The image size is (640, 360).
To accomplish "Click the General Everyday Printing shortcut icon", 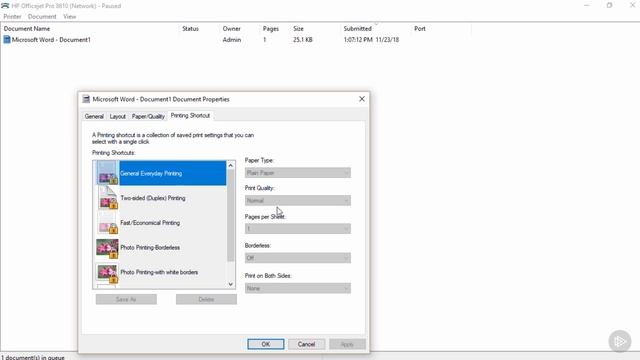I will (107, 173).
